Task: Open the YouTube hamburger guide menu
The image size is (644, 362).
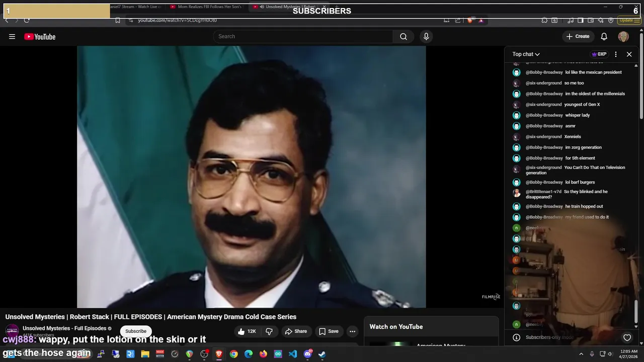Action: point(12,37)
